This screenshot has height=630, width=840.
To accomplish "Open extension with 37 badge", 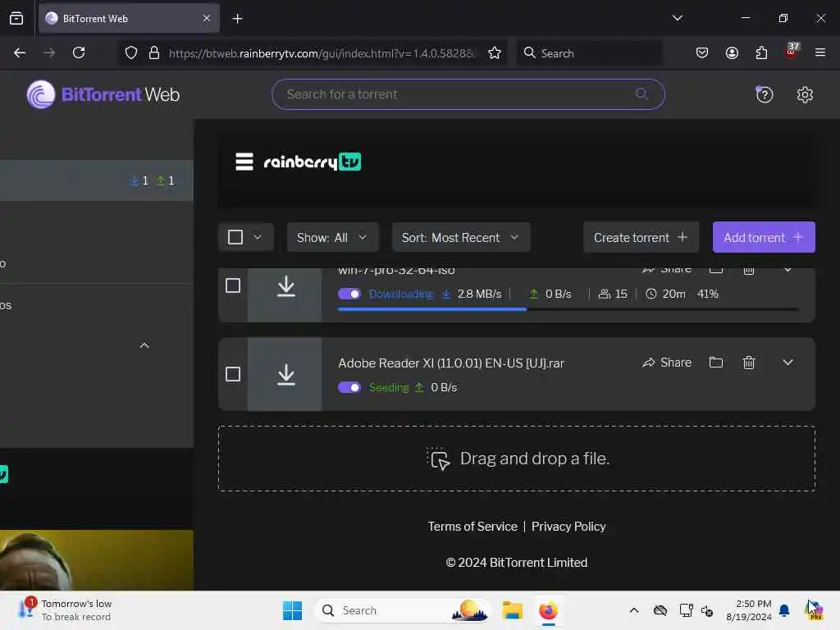I will coord(792,52).
